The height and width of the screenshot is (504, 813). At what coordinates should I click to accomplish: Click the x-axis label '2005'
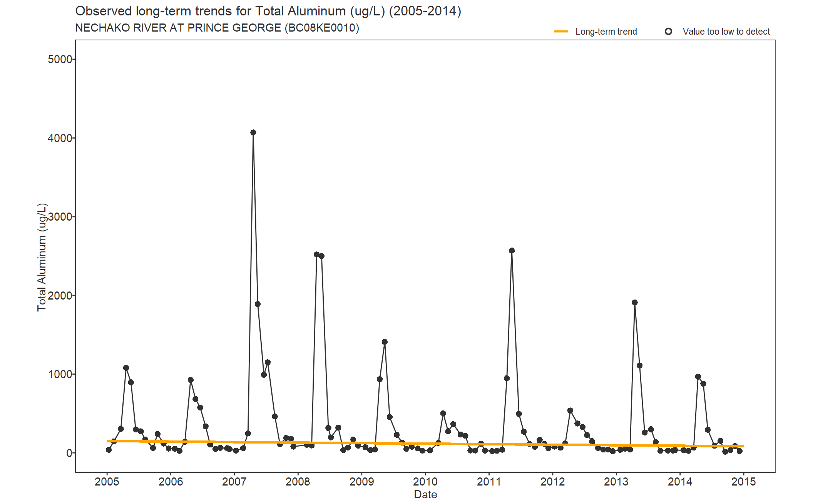click(x=107, y=482)
